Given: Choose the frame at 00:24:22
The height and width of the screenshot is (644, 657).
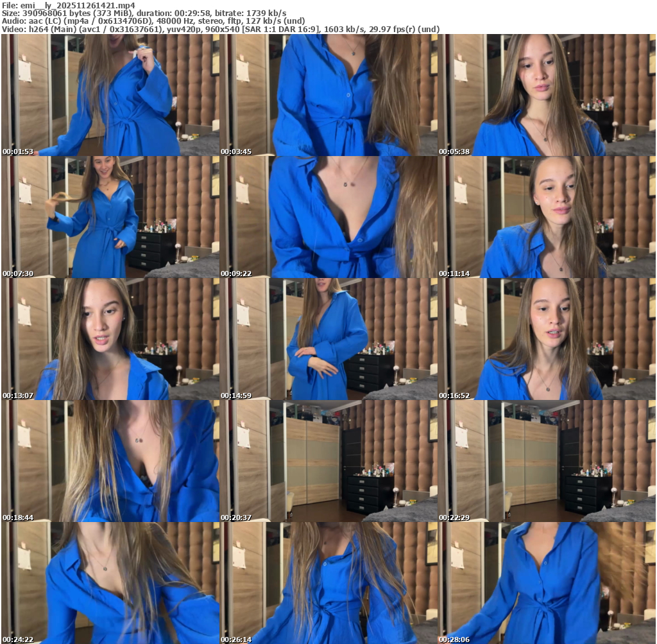Looking at the screenshot, I should pos(110,583).
